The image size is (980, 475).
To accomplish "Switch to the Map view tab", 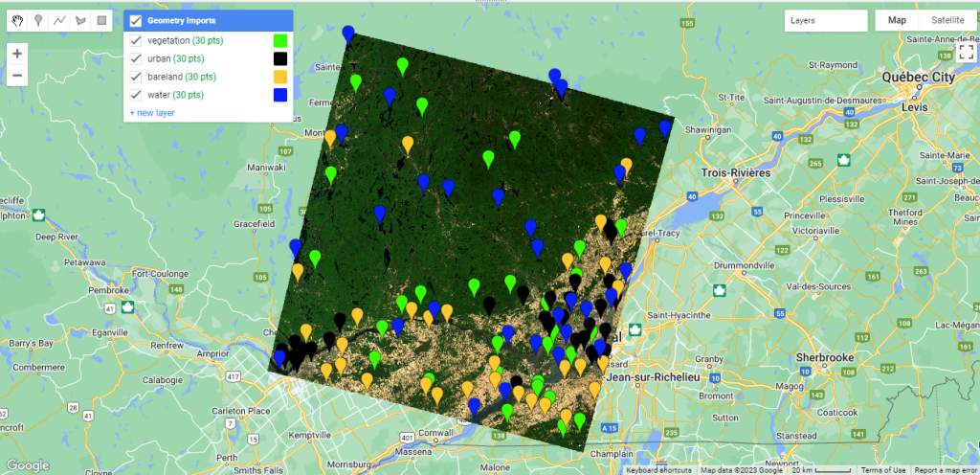I will (x=897, y=20).
